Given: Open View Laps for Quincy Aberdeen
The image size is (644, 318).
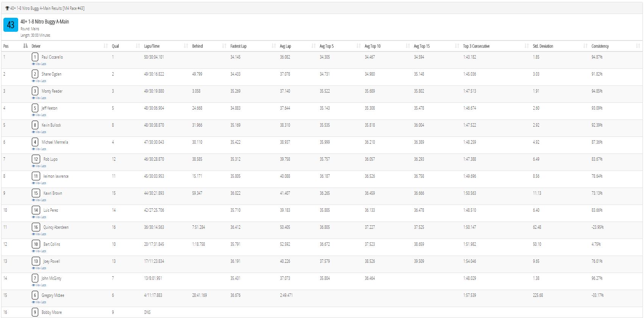Looking at the screenshot, I should (x=39, y=234).
